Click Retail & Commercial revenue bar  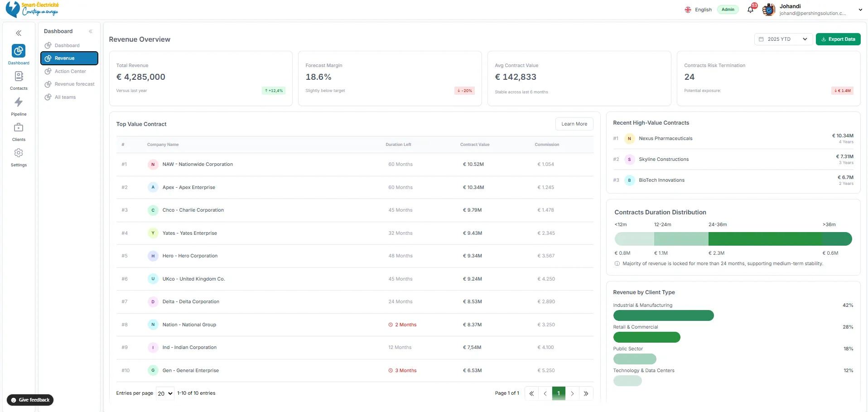click(x=646, y=337)
